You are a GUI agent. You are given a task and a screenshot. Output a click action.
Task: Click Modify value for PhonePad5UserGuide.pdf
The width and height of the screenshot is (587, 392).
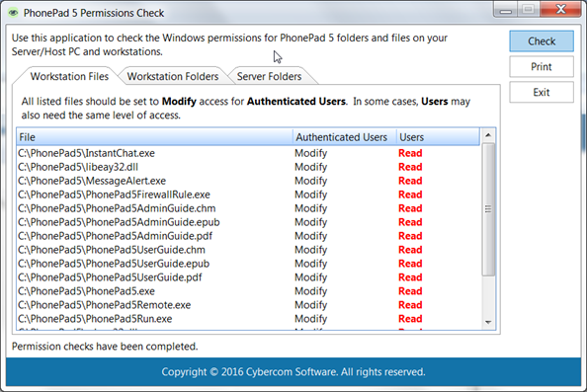[310, 277]
